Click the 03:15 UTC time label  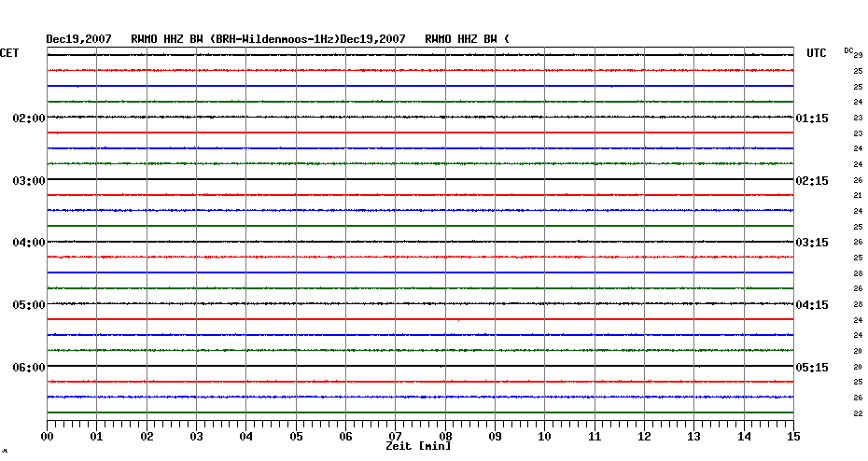pyautogui.click(x=812, y=243)
